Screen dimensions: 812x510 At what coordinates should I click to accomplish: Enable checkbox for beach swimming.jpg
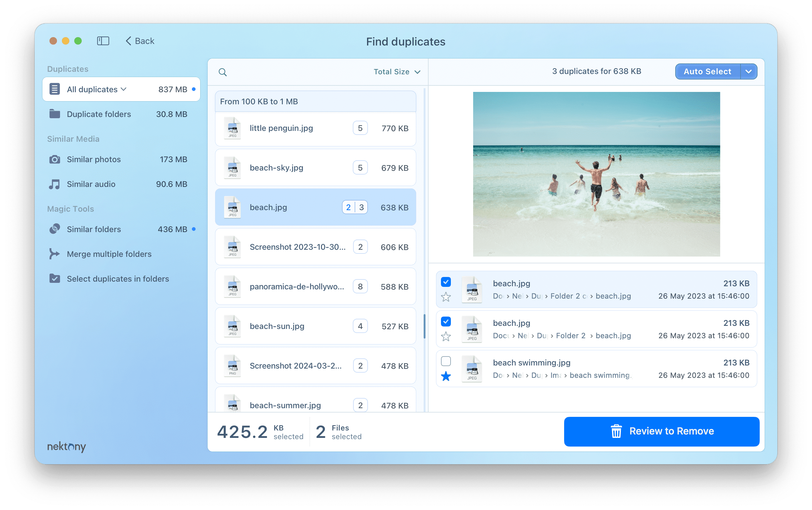coord(447,362)
